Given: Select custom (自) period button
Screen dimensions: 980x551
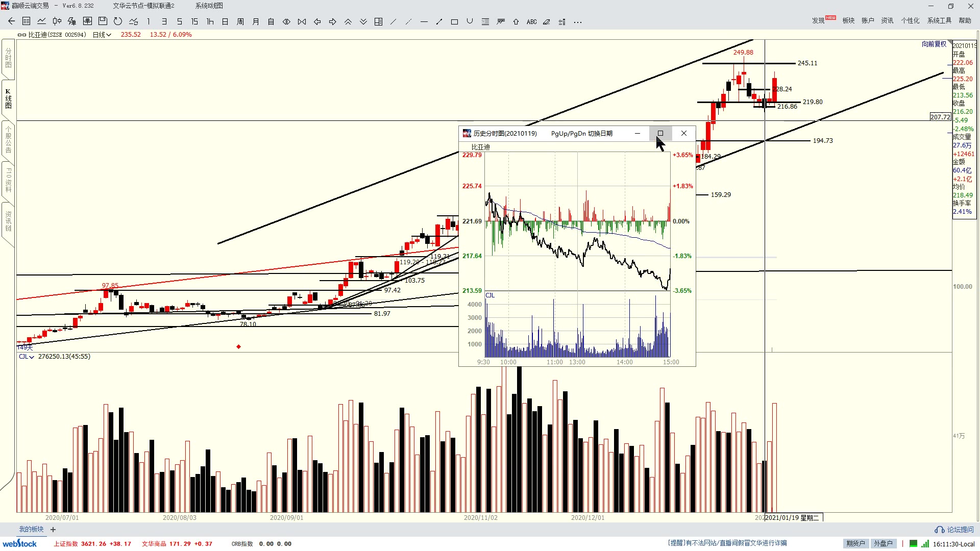Looking at the screenshot, I should click(271, 21).
